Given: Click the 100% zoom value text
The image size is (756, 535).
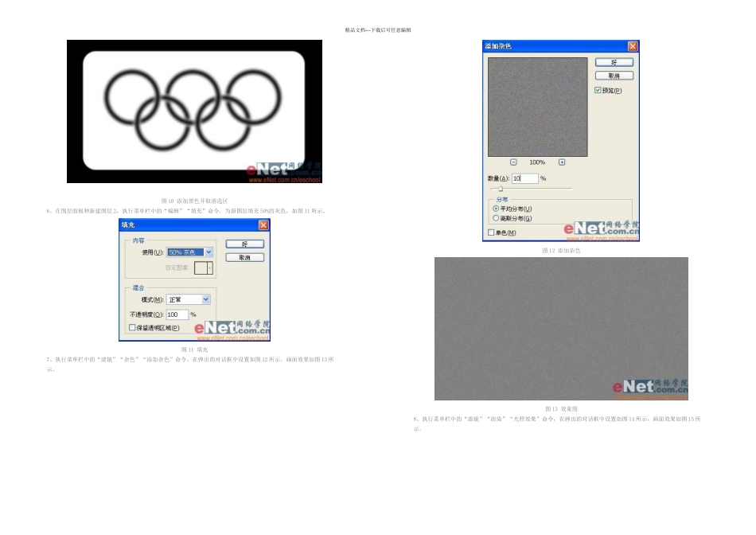Looking at the screenshot, I should click(x=537, y=162).
